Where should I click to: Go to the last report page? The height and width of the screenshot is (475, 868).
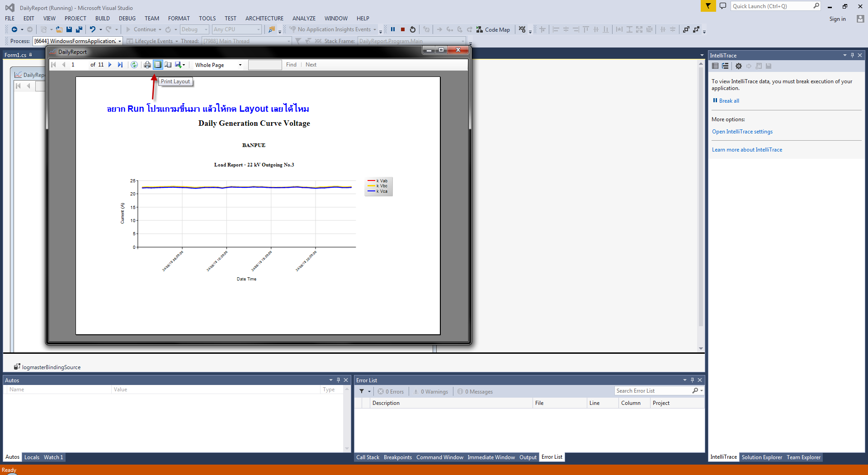pos(120,65)
